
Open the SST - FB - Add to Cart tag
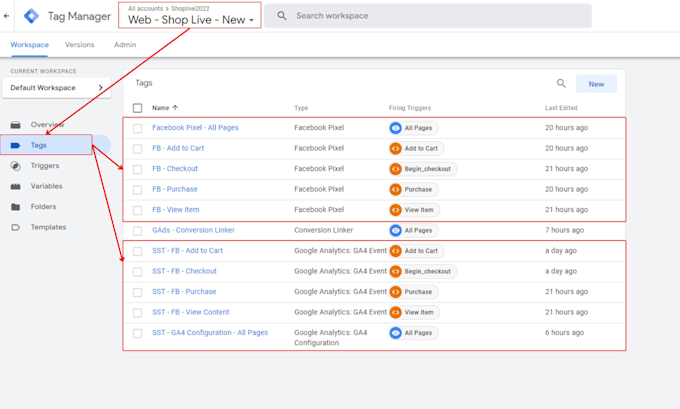click(187, 251)
